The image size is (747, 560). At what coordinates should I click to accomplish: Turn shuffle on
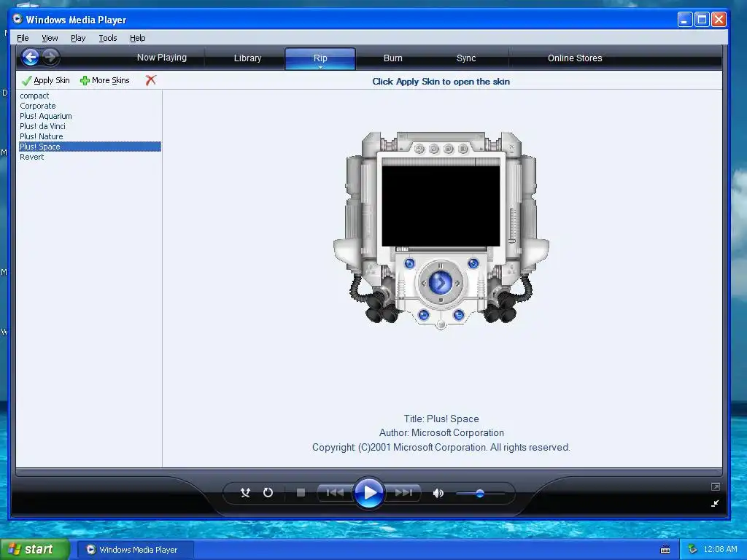click(245, 493)
